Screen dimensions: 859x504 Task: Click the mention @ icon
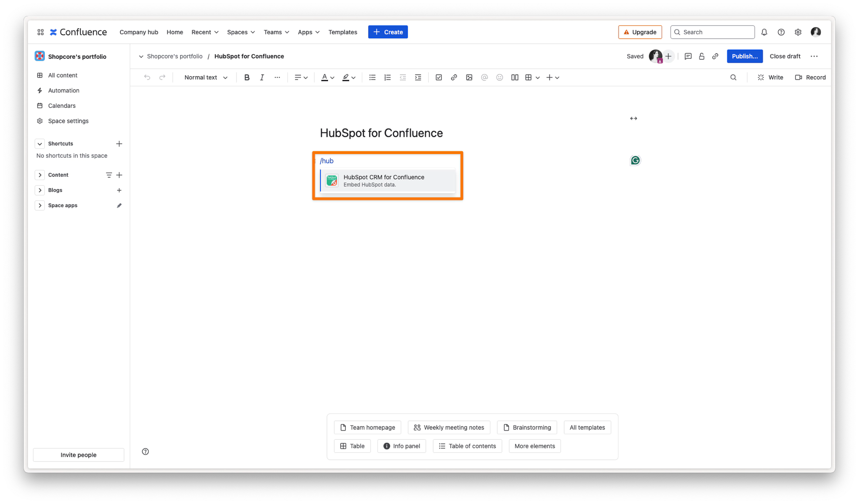(x=484, y=77)
